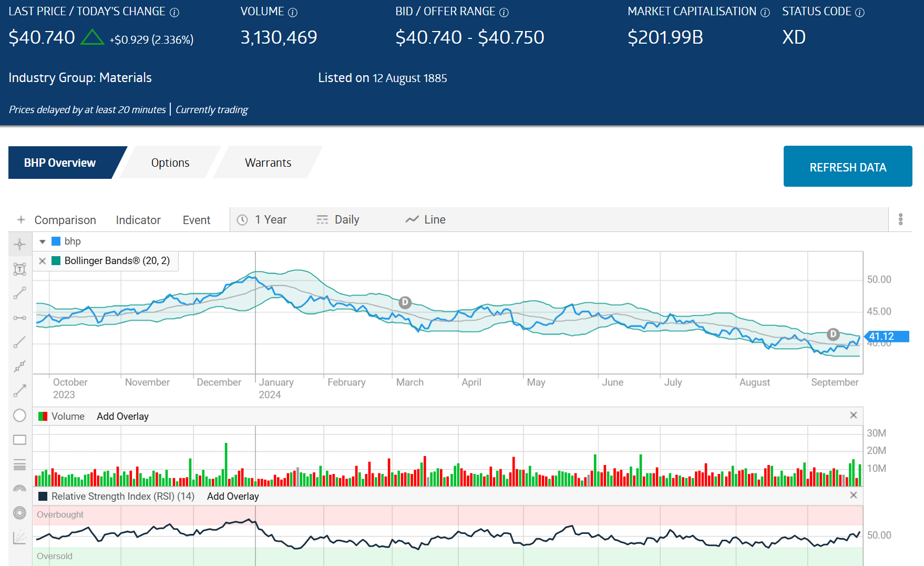Open the Comparison menu
Screen dimensions: 924x566
click(x=65, y=220)
